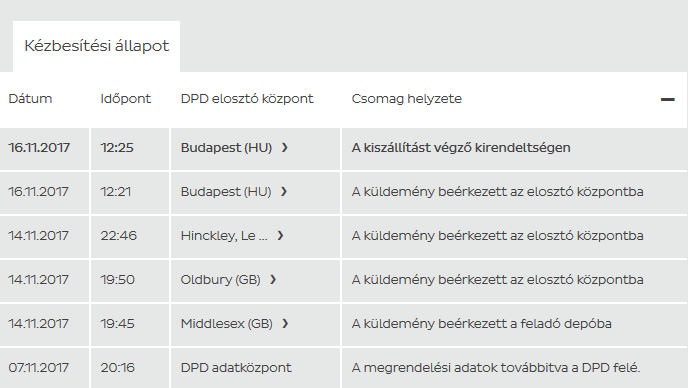Select the DPD elosztó központ column header
690x388 pixels.
click(247, 99)
